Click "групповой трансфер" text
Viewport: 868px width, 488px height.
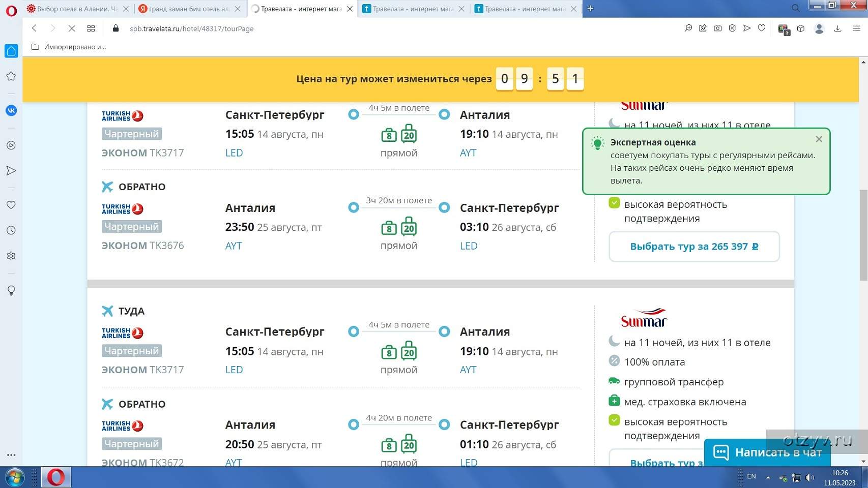674,382
